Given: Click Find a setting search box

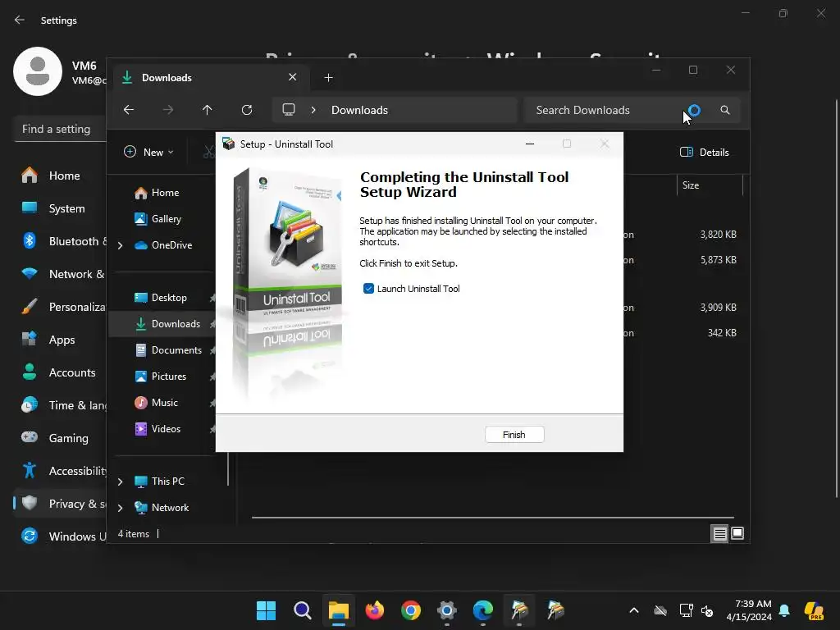Looking at the screenshot, I should (60, 129).
